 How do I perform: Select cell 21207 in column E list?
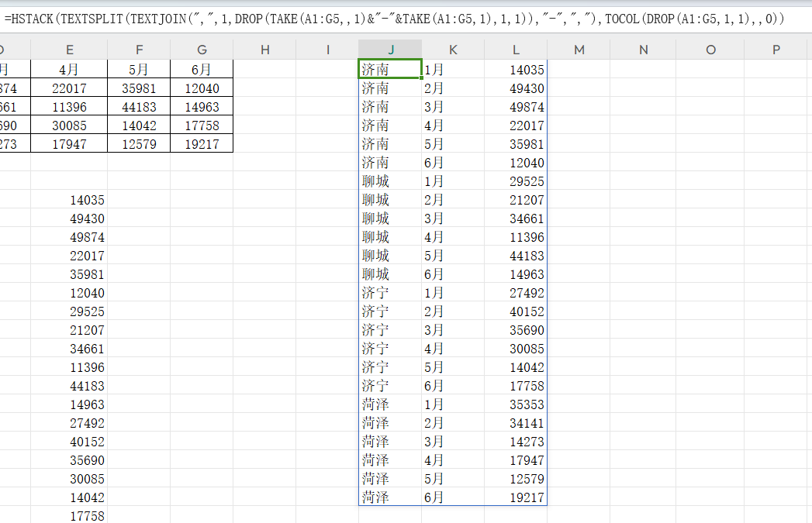pyautogui.click(x=69, y=331)
